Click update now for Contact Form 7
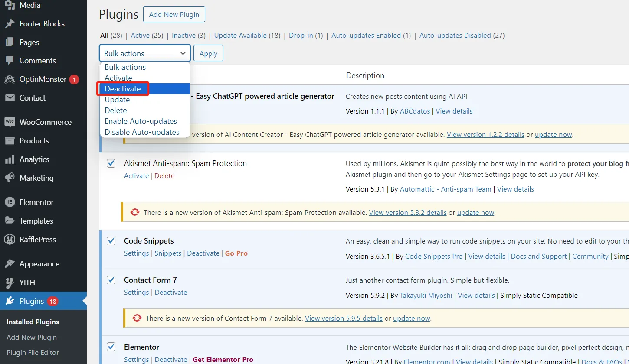The image size is (629, 364). 412,318
